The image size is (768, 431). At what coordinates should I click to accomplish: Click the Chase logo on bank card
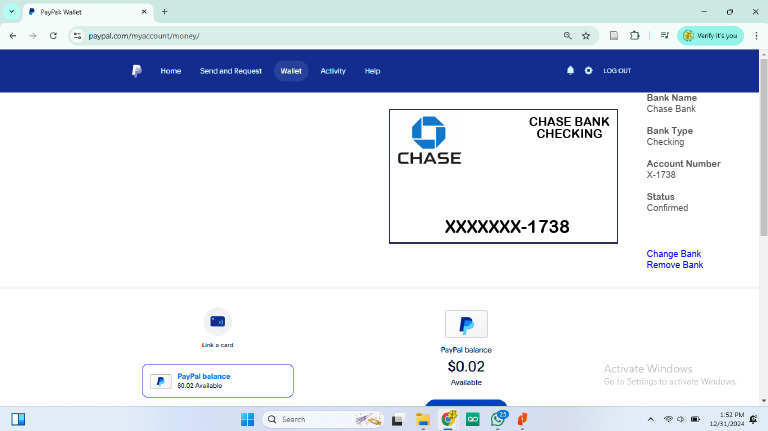[429, 140]
